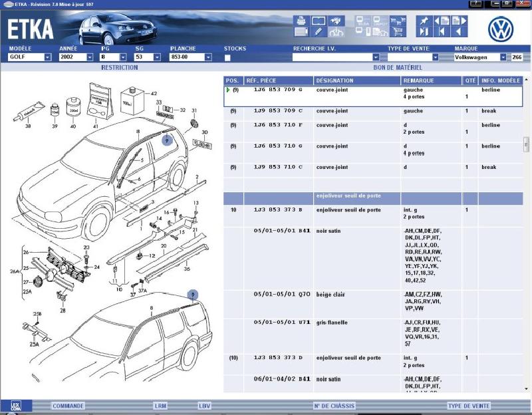Screen dimensions: 532x415
Task: Toggle the Stocks checkbox
Action: 227,58
